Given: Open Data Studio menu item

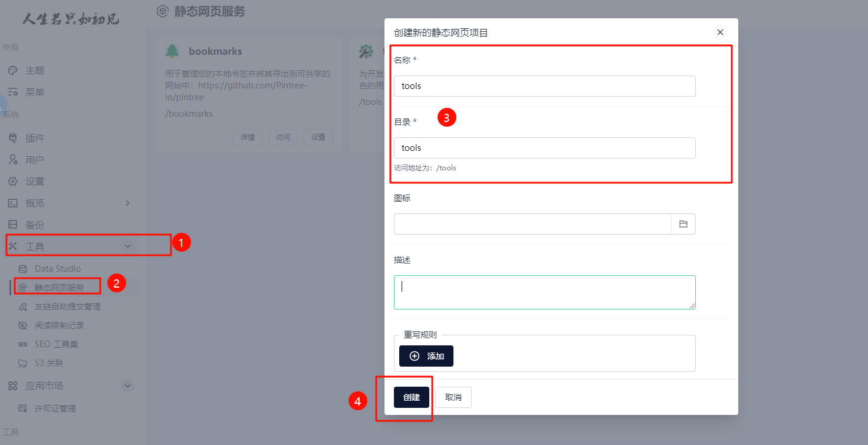Looking at the screenshot, I should pos(57,269).
